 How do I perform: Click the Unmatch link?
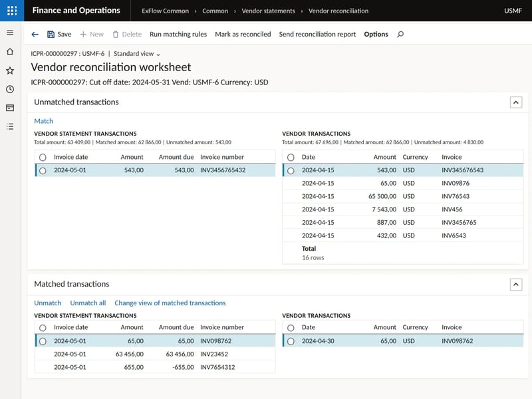(x=47, y=303)
